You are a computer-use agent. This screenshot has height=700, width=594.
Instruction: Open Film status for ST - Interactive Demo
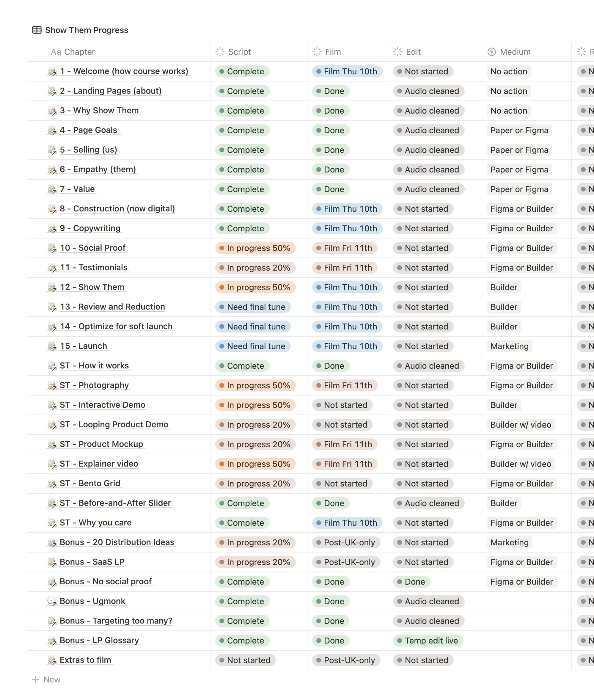click(342, 405)
